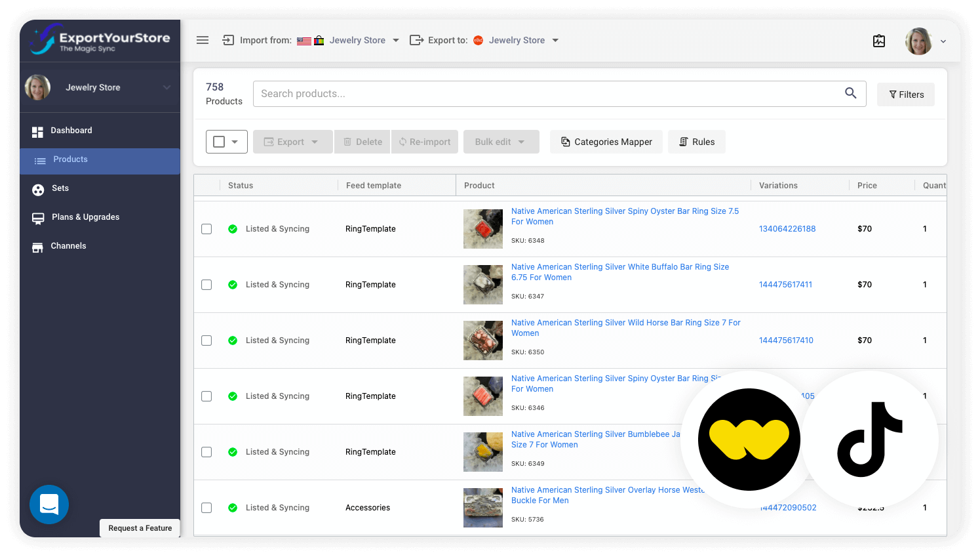The width and height of the screenshot is (980, 557).
Task: Click the Plans & Upgrades icon
Action: click(x=38, y=218)
